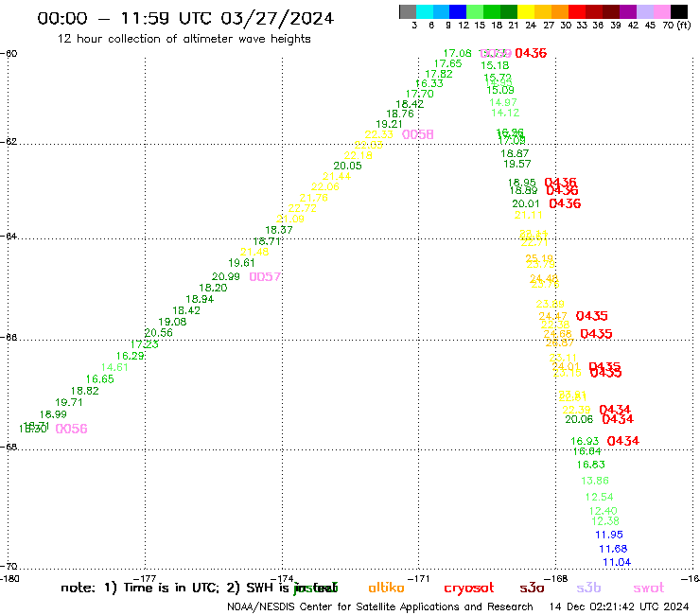Click the date range title 03/27/2024

[x=185, y=18]
